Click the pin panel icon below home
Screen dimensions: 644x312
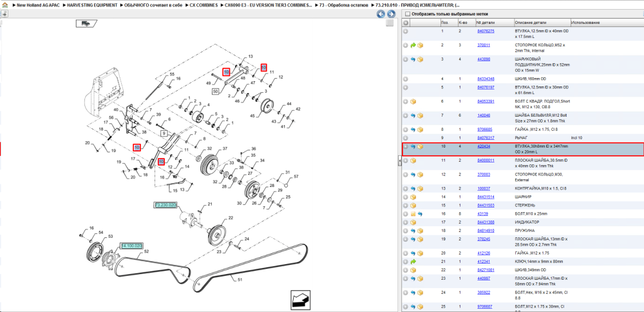4,14
